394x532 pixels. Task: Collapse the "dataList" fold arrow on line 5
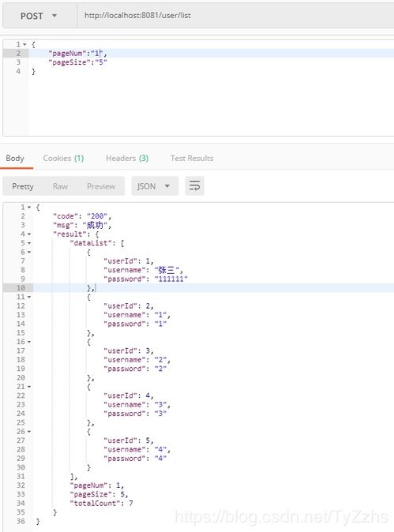[29, 243]
